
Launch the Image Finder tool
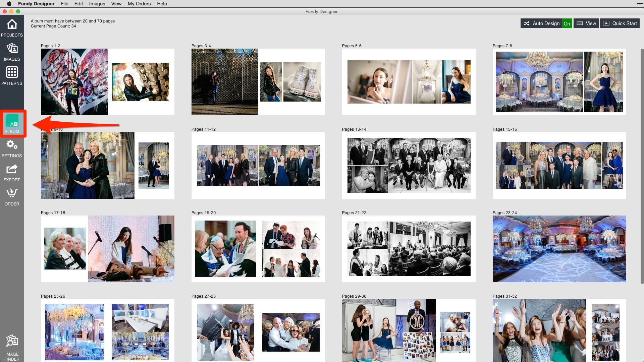12,343
